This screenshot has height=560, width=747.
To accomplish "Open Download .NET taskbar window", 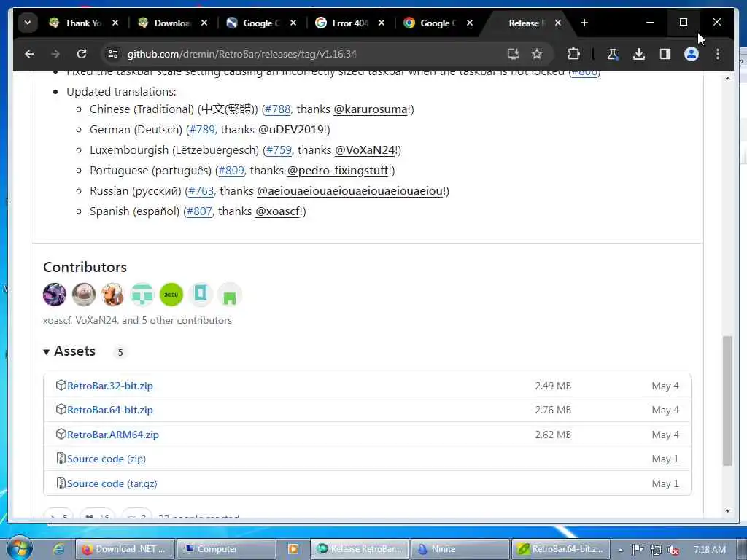I will pyautogui.click(x=125, y=549).
